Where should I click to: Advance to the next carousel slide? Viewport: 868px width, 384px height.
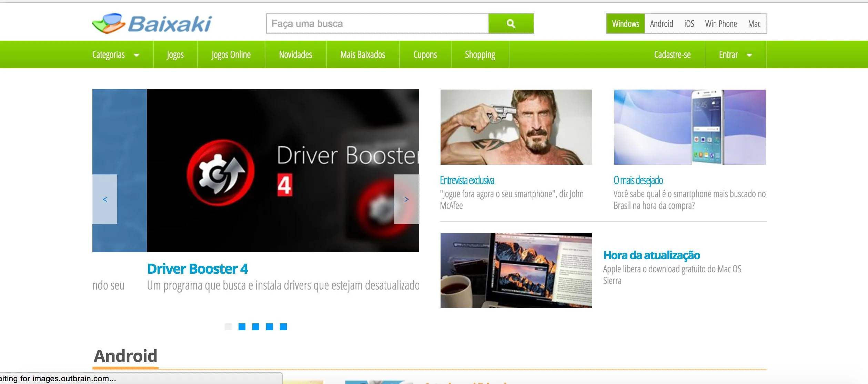(407, 199)
